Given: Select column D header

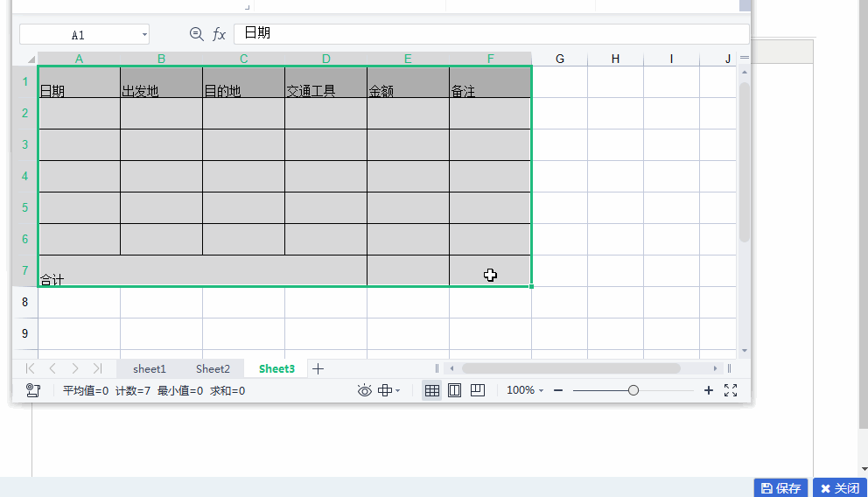Looking at the screenshot, I should 325,59.
